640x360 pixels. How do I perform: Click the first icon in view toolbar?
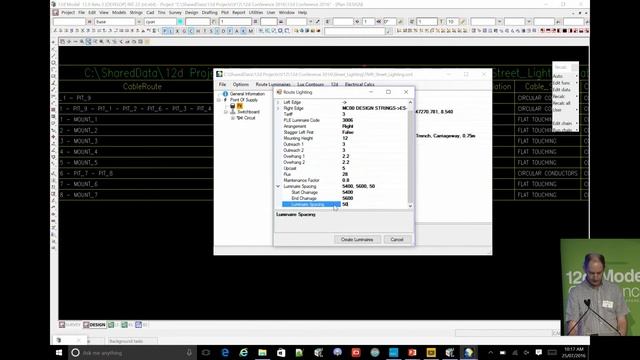point(62,42)
